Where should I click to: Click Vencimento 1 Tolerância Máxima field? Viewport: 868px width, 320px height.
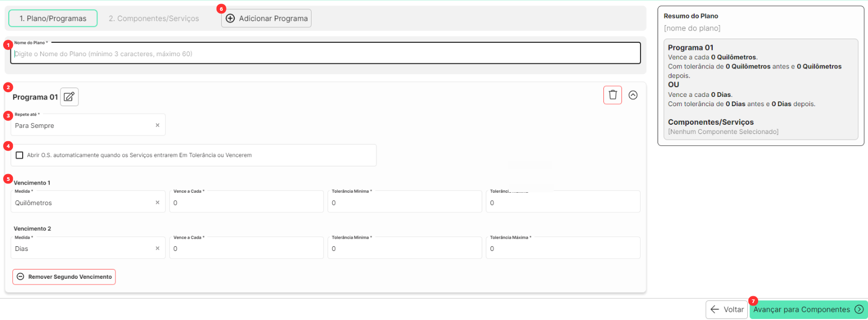tap(563, 201)
